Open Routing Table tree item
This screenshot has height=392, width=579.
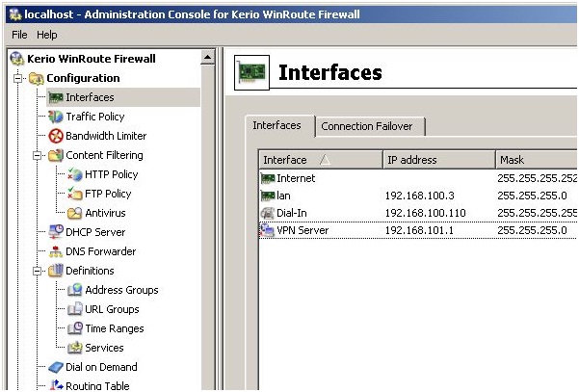click(97, 385)
